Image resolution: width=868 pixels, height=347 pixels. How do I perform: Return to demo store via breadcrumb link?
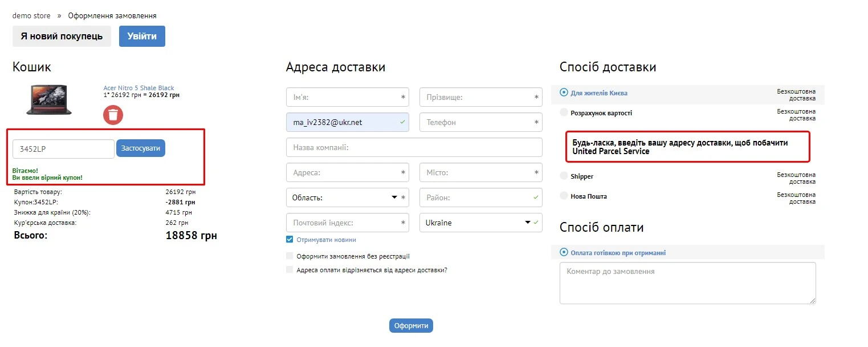point(31,15)
